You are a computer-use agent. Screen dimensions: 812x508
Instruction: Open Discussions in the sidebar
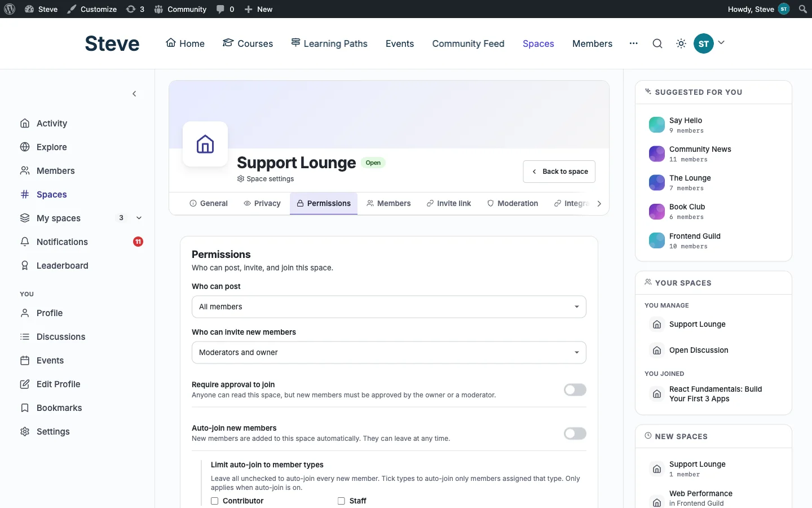click(82, 336)
